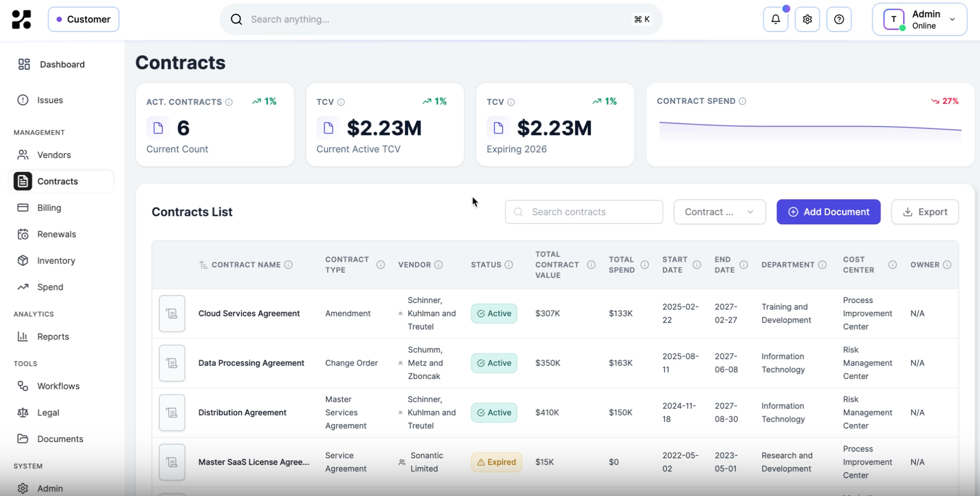Open notifications bell
This screenshot has width=980, height=496.
pyautogui.click(x=775, y=19)
